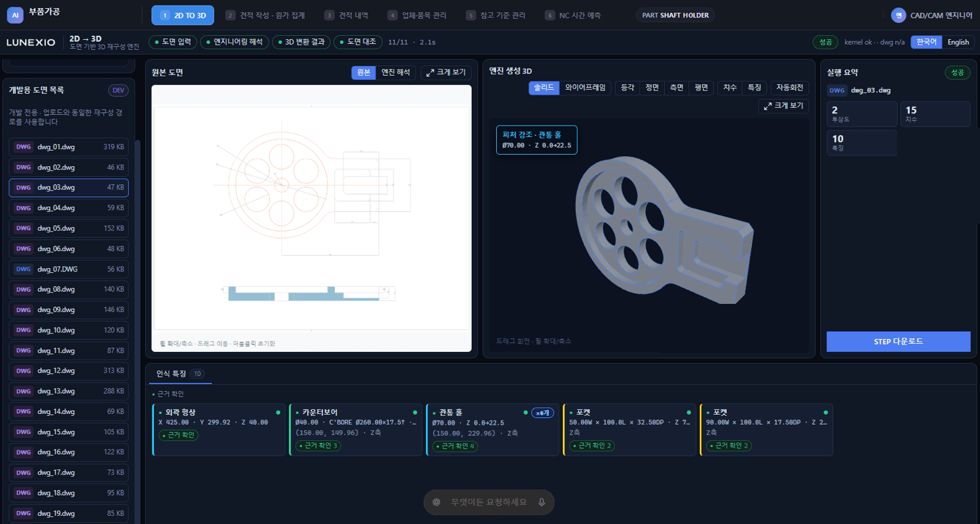Click the emoji icon left of 무엇이든 요청하세요
This screenshot has height=524, width=980.
point(437,502)
